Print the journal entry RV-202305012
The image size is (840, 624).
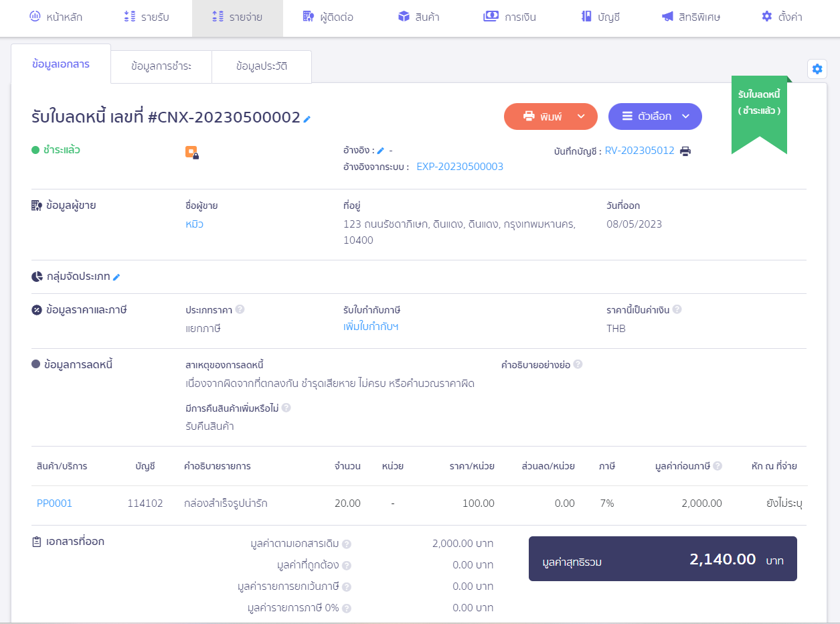685,151
